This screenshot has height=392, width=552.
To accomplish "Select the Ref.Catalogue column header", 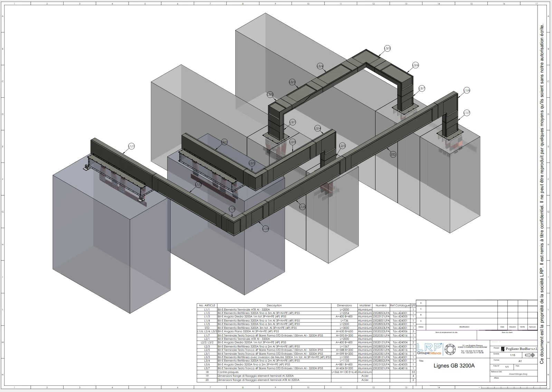I will click(x=400, y=305).
